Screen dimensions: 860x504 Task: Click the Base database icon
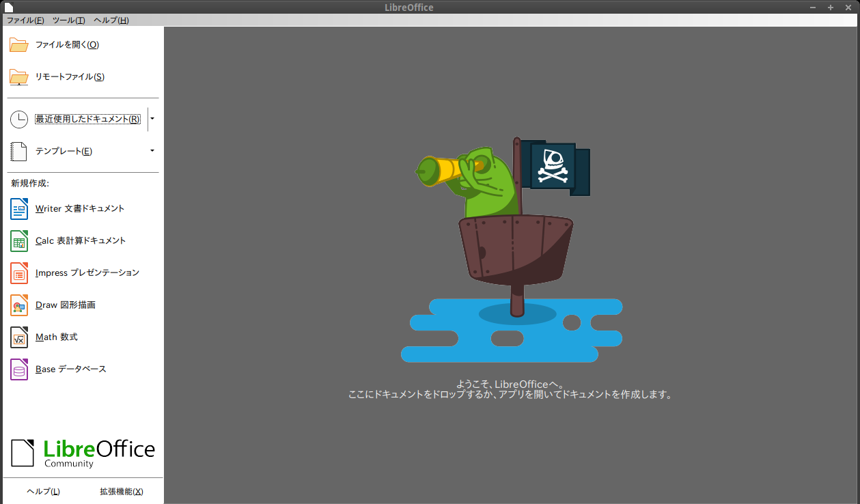[x=19, y=369]
